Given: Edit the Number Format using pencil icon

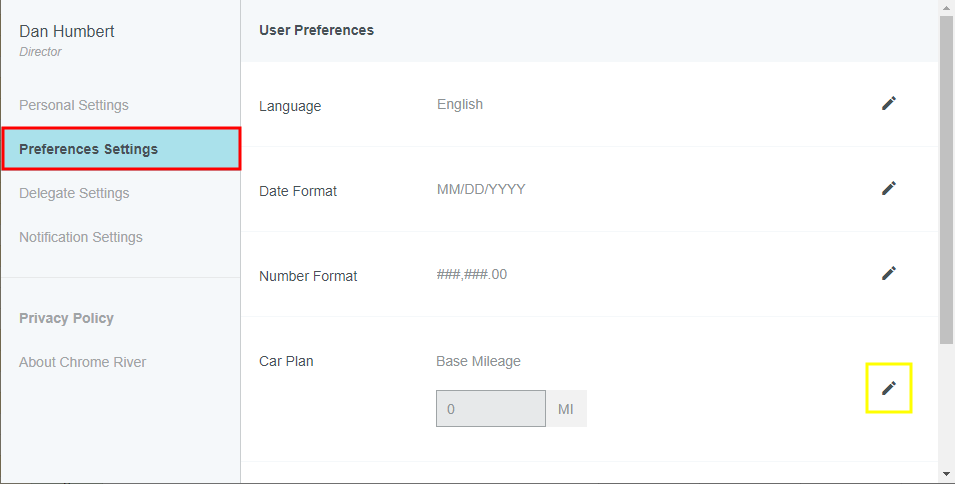Looking at the screenshot, I should click(888, 273).
